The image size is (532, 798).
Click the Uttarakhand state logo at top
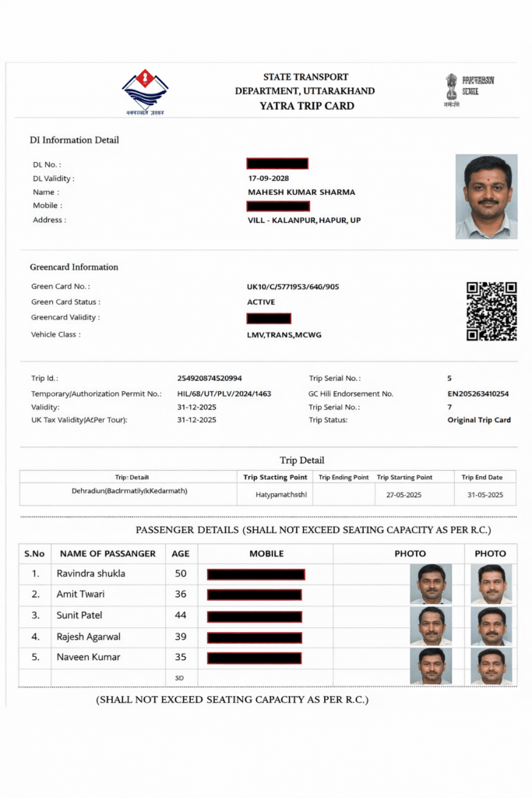pos(145,91)
